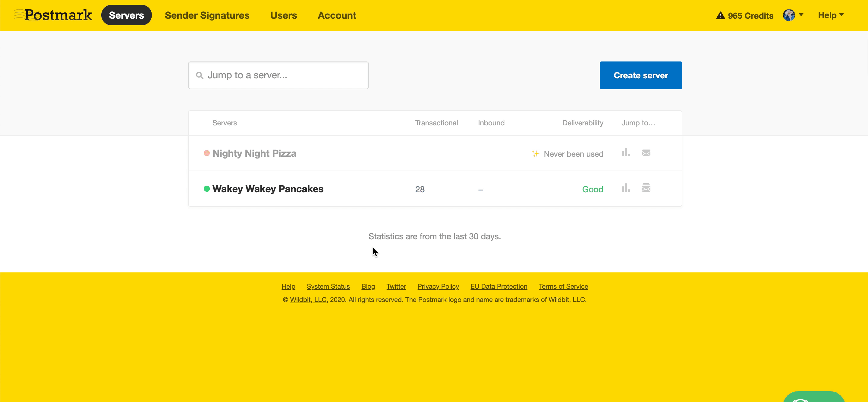Open the Nighty Night Pizza server

click(254, 153)
